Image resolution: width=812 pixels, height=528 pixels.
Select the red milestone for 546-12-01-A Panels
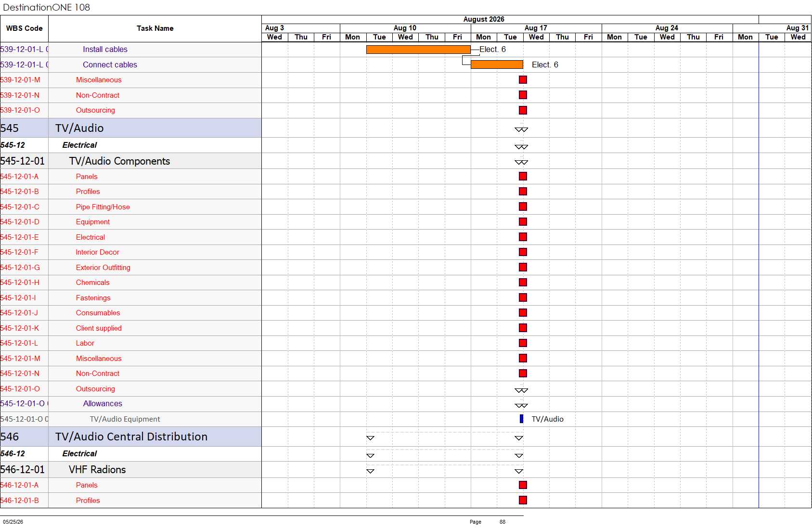click(x=523, y=485)
